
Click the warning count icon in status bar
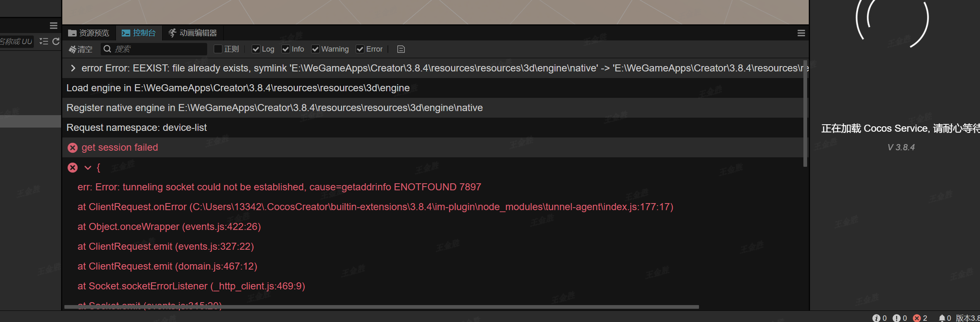tap(897, 318)
